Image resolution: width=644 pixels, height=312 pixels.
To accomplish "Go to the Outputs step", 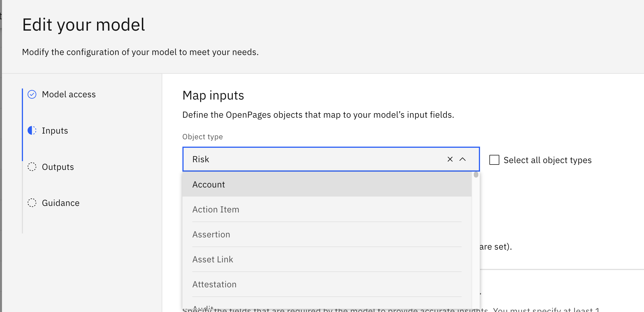I will tap(58, 167).
